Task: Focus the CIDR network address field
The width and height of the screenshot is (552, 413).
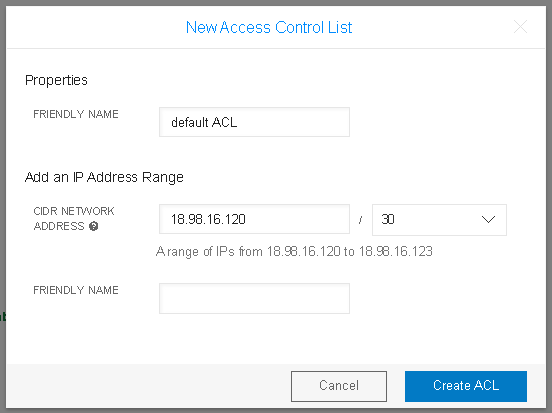Action: pyautogui.click(x=254, y=219)
